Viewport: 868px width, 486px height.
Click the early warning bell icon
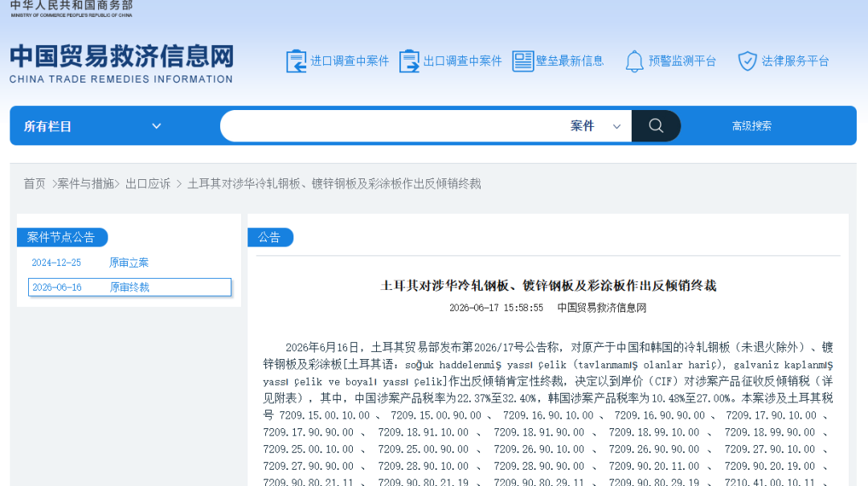pyautogui.click(x=634, y=61)
